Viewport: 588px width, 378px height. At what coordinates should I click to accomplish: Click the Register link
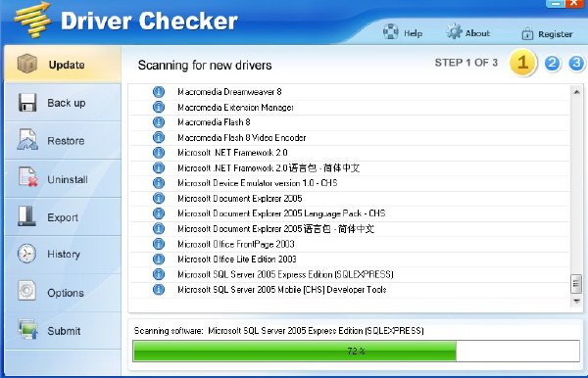(556, 34)
